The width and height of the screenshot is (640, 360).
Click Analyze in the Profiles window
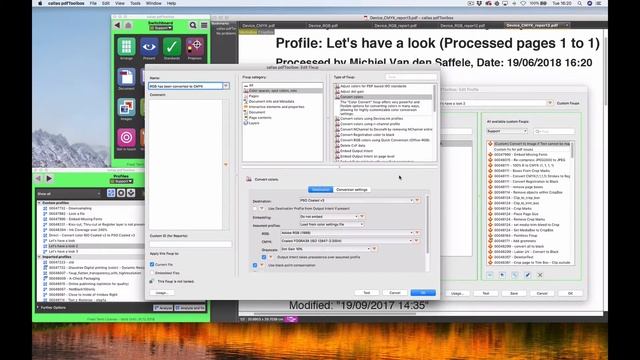click(x=163, y=308)
